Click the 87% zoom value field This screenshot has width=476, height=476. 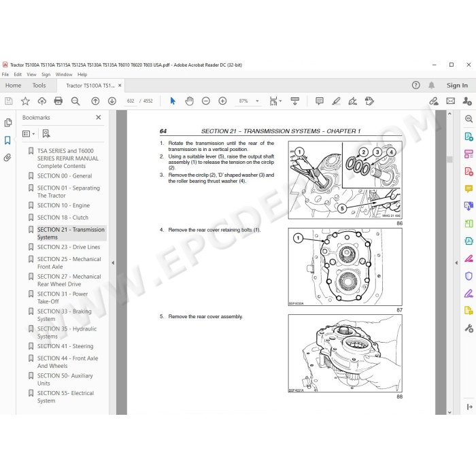pos(243,101)
